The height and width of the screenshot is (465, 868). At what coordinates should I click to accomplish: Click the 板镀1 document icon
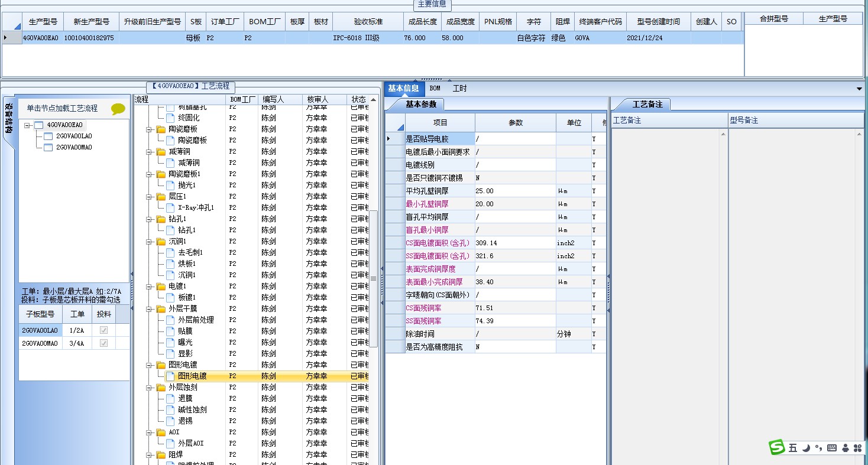coord(171,298)
